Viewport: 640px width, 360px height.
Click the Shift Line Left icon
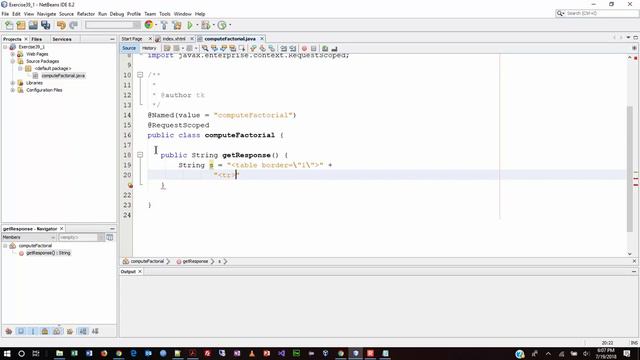click(284, 48)
